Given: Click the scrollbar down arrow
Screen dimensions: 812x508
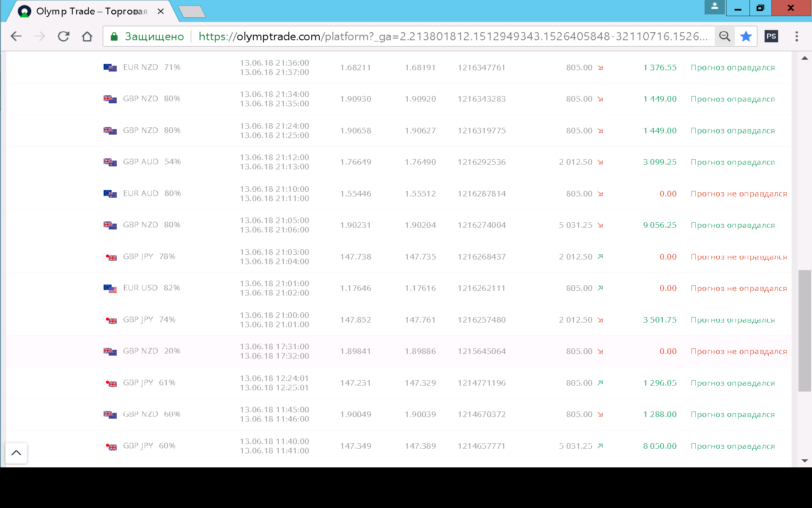Looking at the screenshot, I should [804, 461].
